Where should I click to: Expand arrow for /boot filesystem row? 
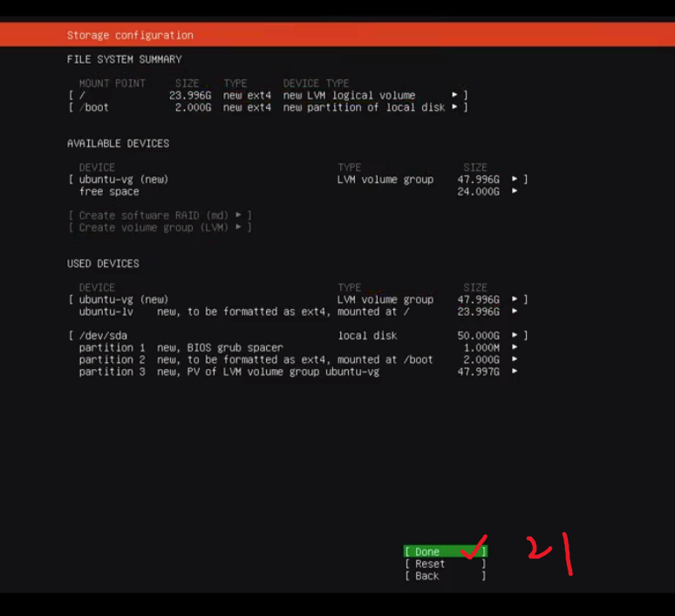click(x=454, y=107)
